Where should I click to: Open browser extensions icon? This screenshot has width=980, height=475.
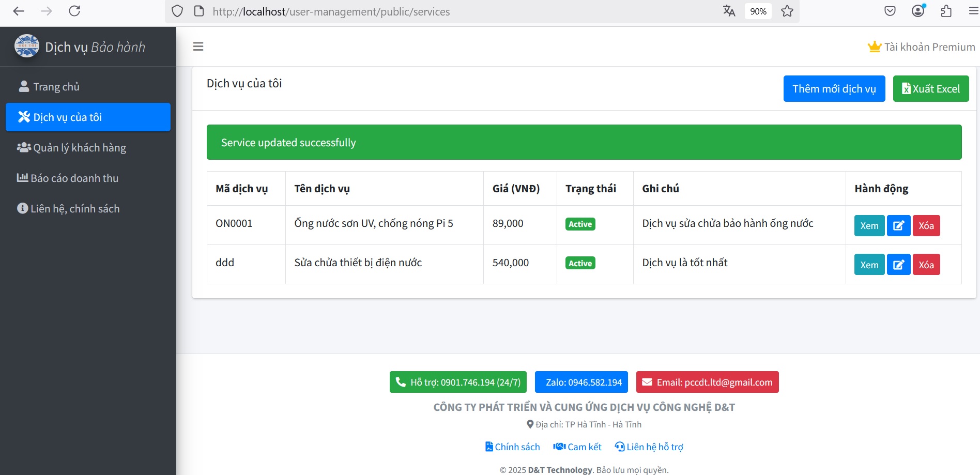tap(946, 11)
